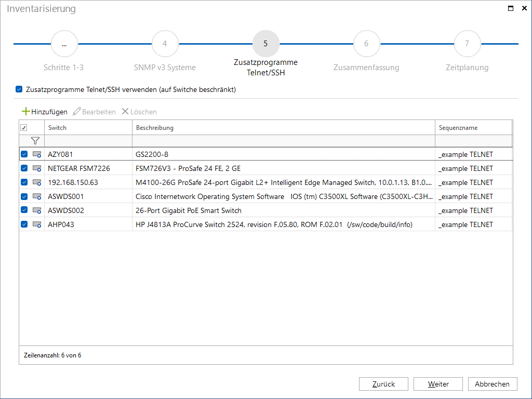Screen dimensions: 532x399
Task: Uncheck the NETGEAR FSM7226 row checkbox
Action: pos(24,168)
